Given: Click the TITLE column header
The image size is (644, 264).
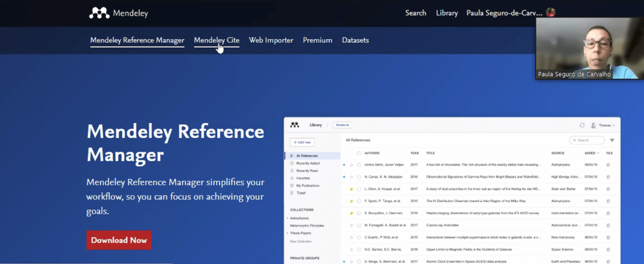Looking at the screenshot, I should [431, 153].
